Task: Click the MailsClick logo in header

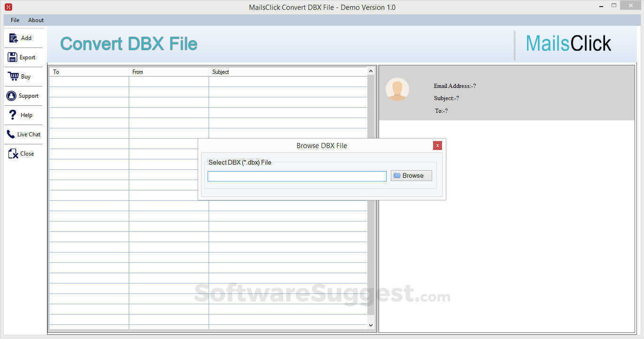Action: point(568,43)
